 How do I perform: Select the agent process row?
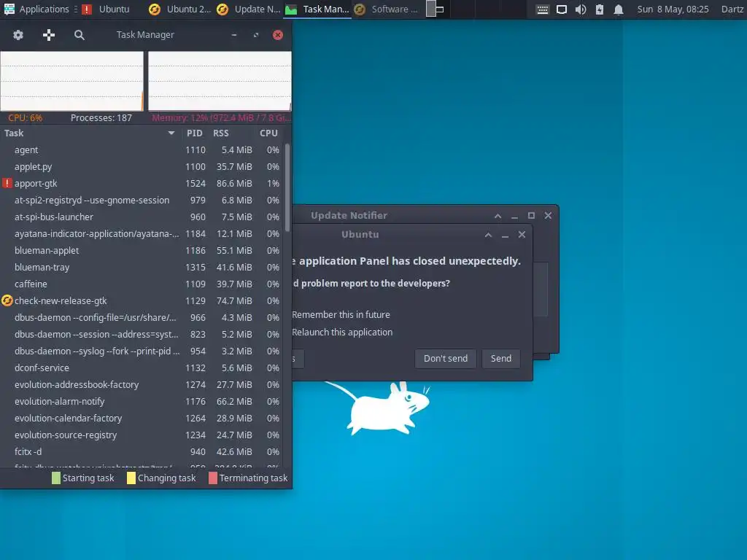click(x=142, y=150)
